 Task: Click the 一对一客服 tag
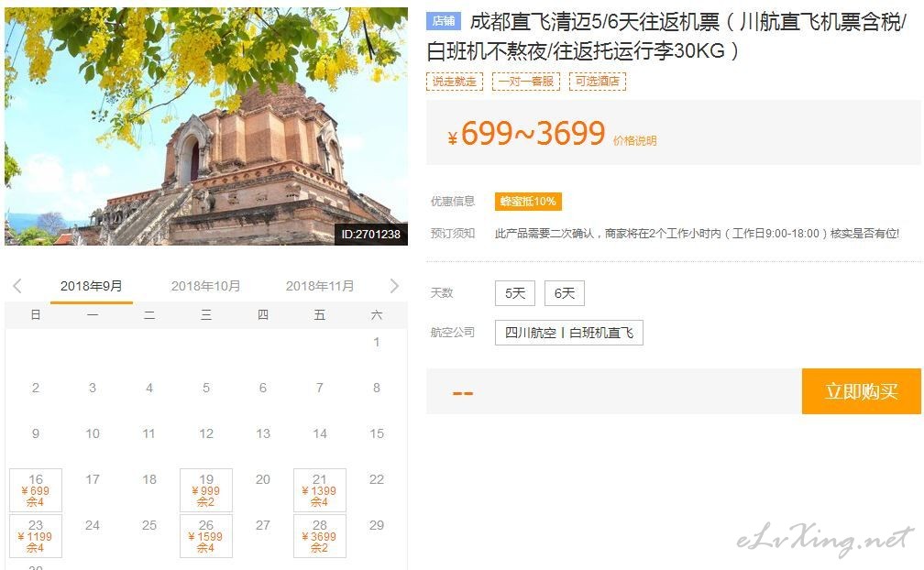click(x=526, y=82)
